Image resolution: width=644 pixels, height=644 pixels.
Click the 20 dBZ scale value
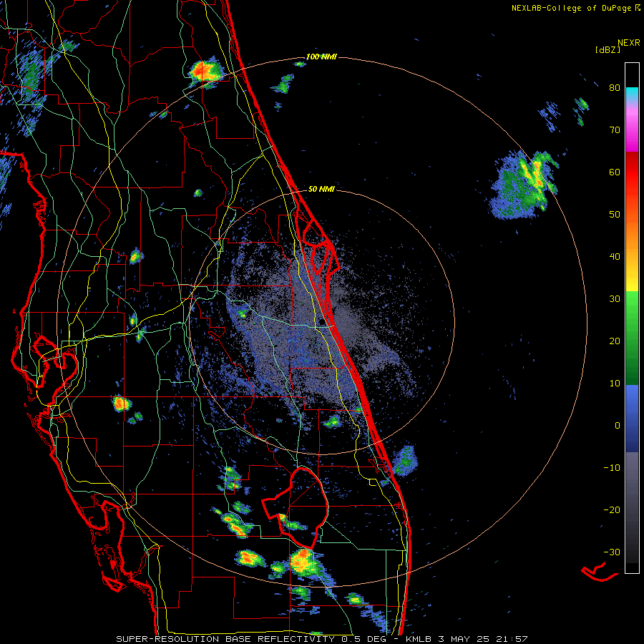click(615, 341)
